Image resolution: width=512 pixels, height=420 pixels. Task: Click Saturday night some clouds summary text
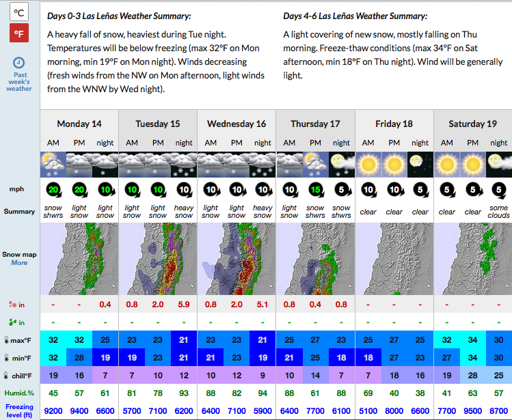click(x=498, y=212)
